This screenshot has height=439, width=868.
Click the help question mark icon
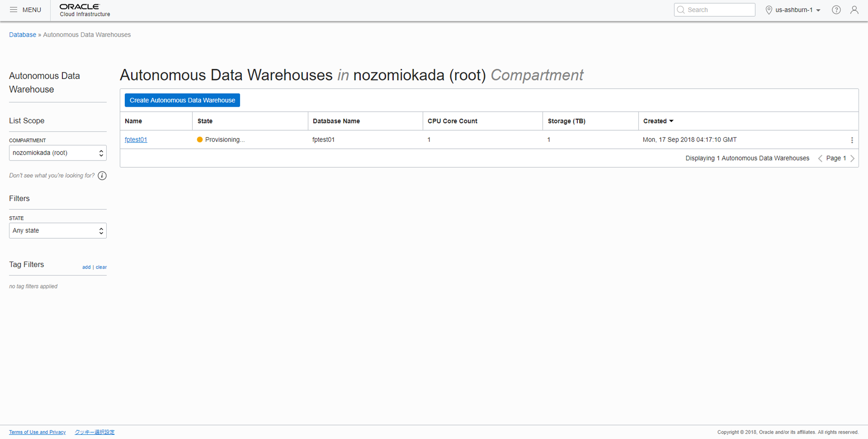pyautogui.click(x=836, y=9)
